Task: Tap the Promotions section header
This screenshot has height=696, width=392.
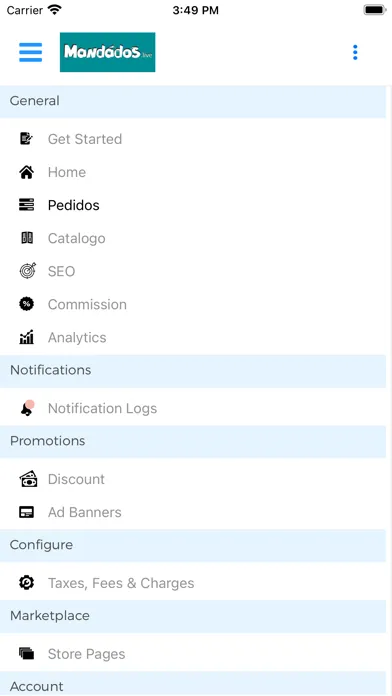Action: [x=193, y=441]
